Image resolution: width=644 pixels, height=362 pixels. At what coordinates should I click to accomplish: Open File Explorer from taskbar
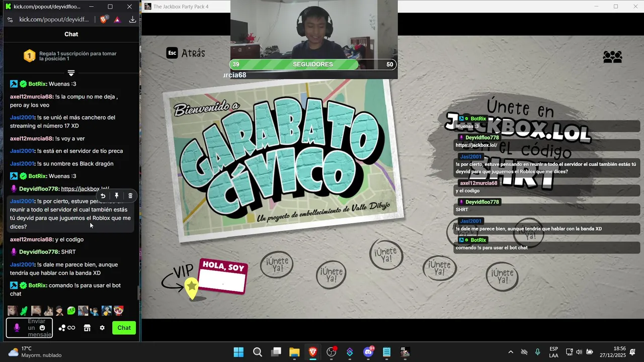tap(294, 352)
